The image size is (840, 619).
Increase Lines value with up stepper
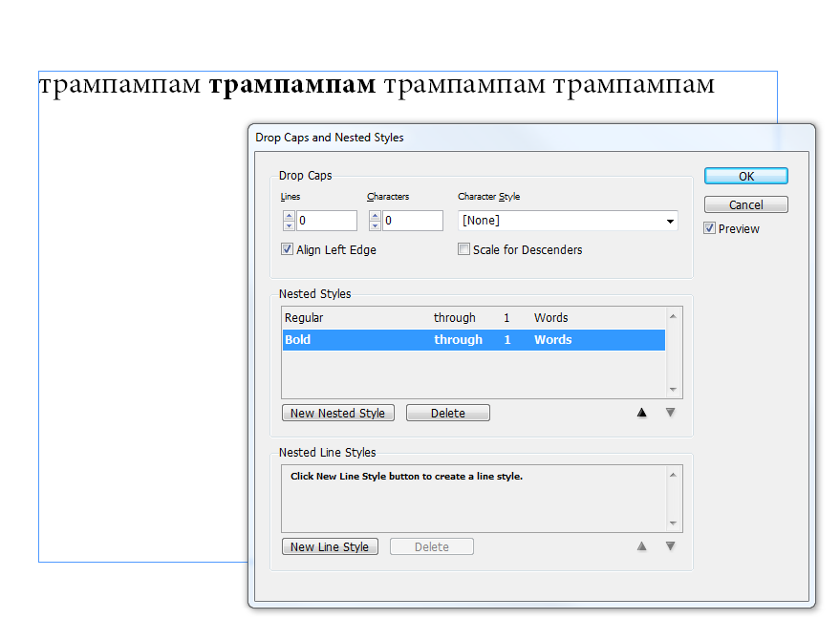[289, 216]
